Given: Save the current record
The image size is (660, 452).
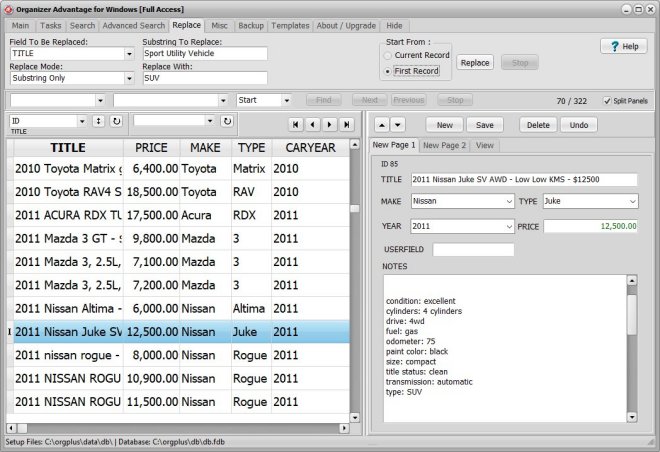Looking at the screenshot, I should [x=484, y=125].
